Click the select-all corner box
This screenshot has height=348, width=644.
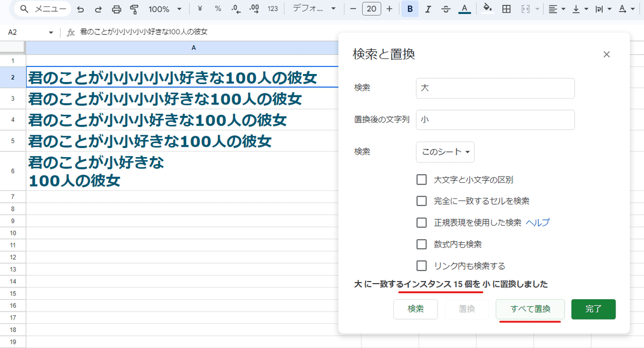[x=13, y=48]
